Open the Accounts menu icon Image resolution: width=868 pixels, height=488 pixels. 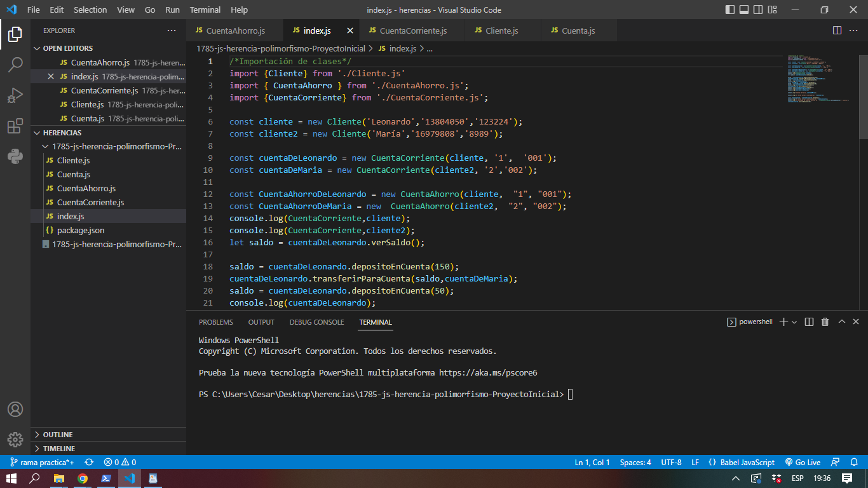tap(15, 409)
